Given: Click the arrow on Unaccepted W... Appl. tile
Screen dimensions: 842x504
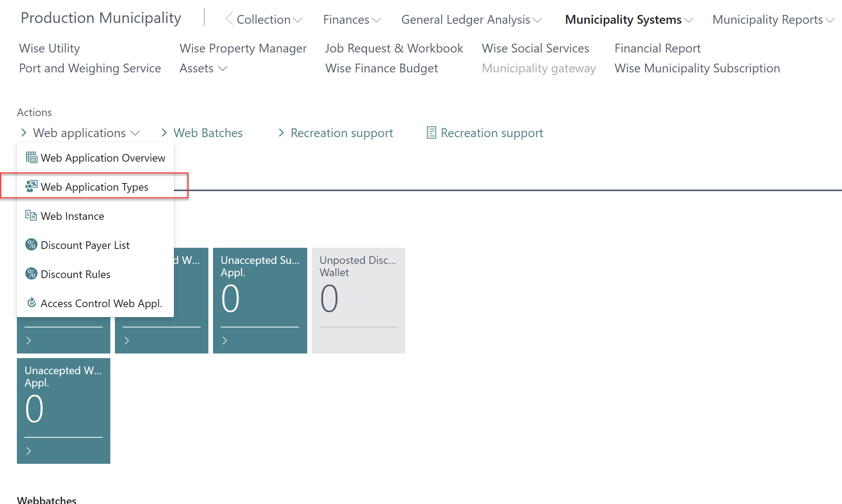Looking at the screenshot, I should point(29,451).
